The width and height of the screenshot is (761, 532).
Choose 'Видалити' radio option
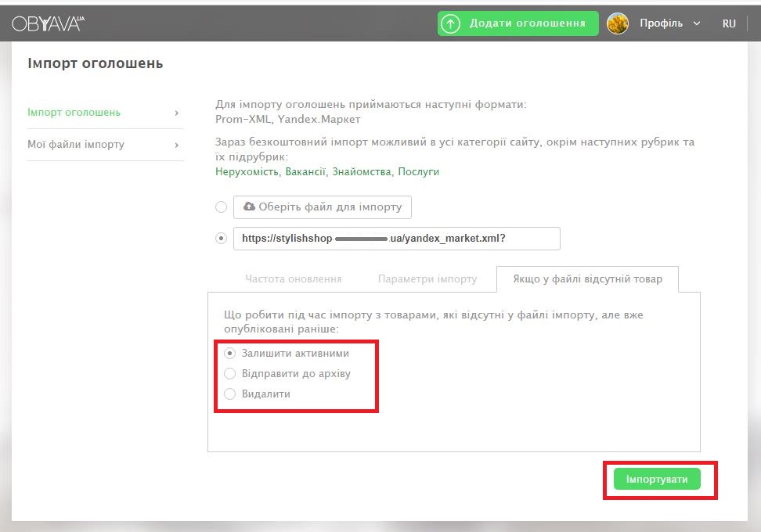point(230,394)
